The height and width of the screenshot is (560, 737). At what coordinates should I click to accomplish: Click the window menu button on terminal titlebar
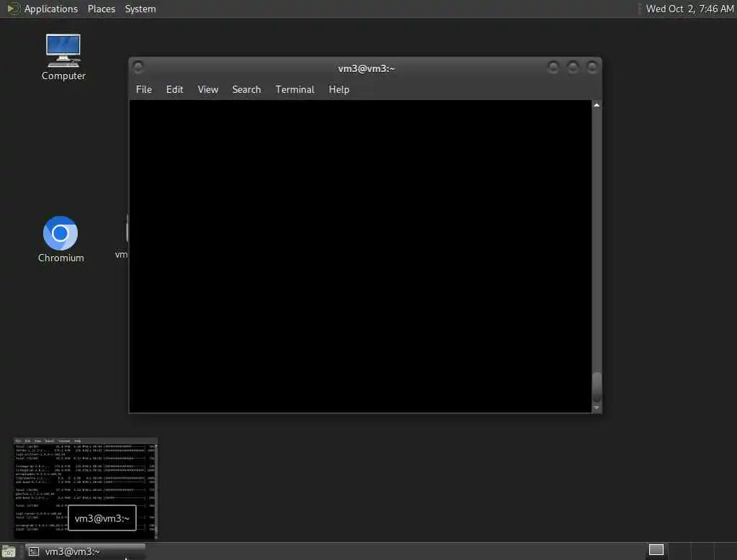click(138, 68)
